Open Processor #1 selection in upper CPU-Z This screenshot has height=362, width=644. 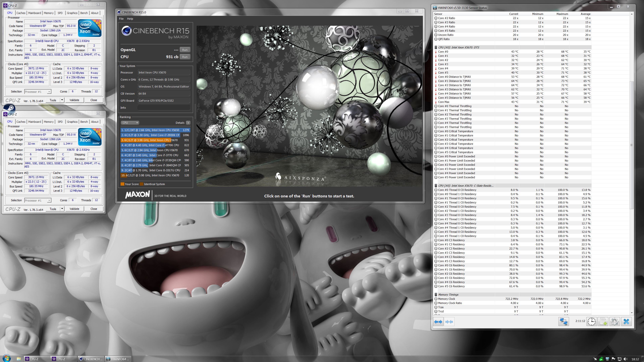click(38, 92)
